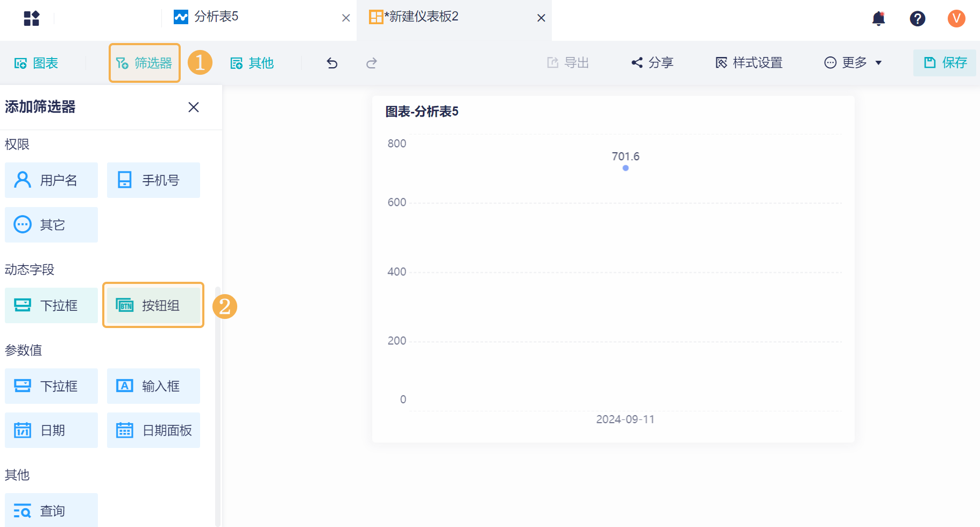The image size is (980, 527).
Task: Expand the 更多 dropdown menu
Action: [x=853, y=63]
